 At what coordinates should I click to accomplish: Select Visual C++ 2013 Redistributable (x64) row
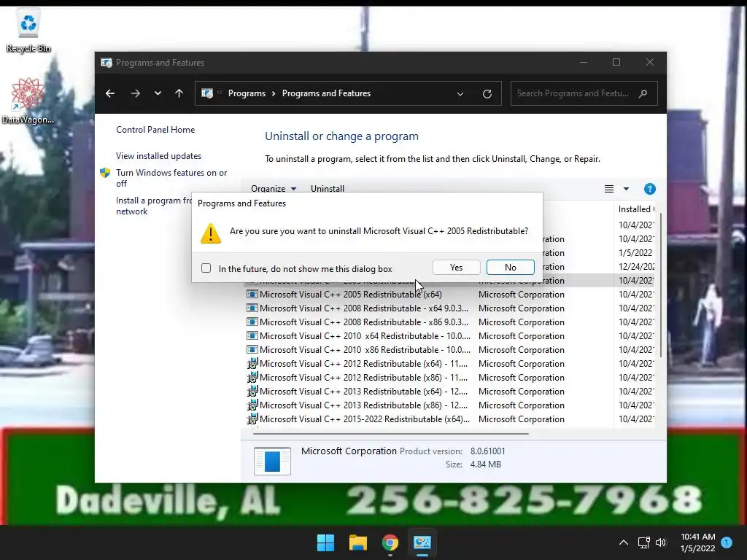[x=450, y=391]
